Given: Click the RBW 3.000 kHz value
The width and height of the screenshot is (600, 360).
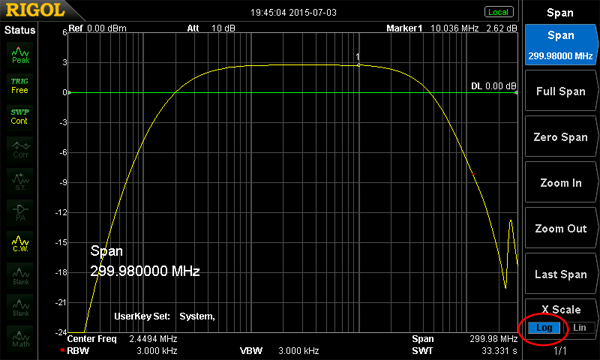Looking at the screenshot, I should click(x=157, y=351).
